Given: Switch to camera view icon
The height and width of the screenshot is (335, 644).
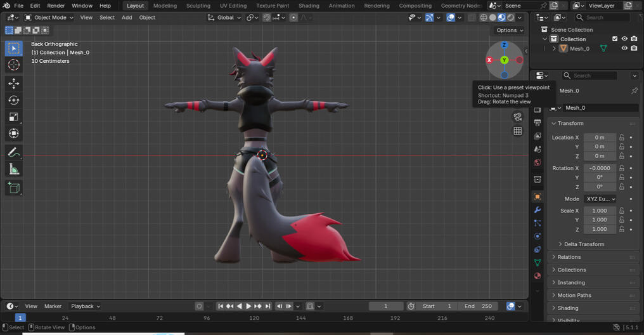Looking at the screenshot, I should 517,117.
